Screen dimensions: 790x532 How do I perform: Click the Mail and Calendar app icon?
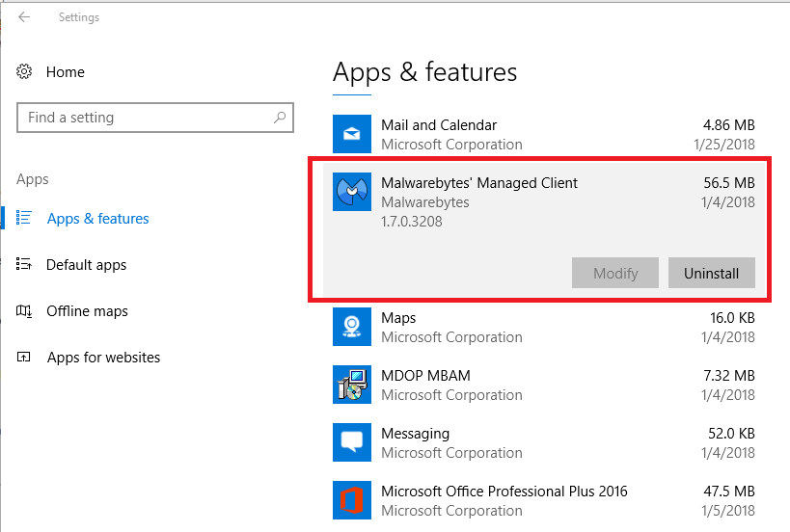click(x=352, y=134)
